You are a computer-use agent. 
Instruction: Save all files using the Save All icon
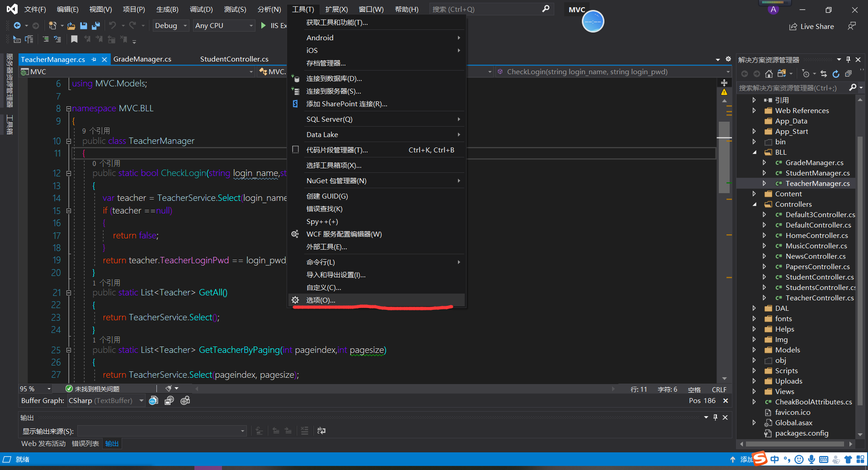tap(95, 26)
